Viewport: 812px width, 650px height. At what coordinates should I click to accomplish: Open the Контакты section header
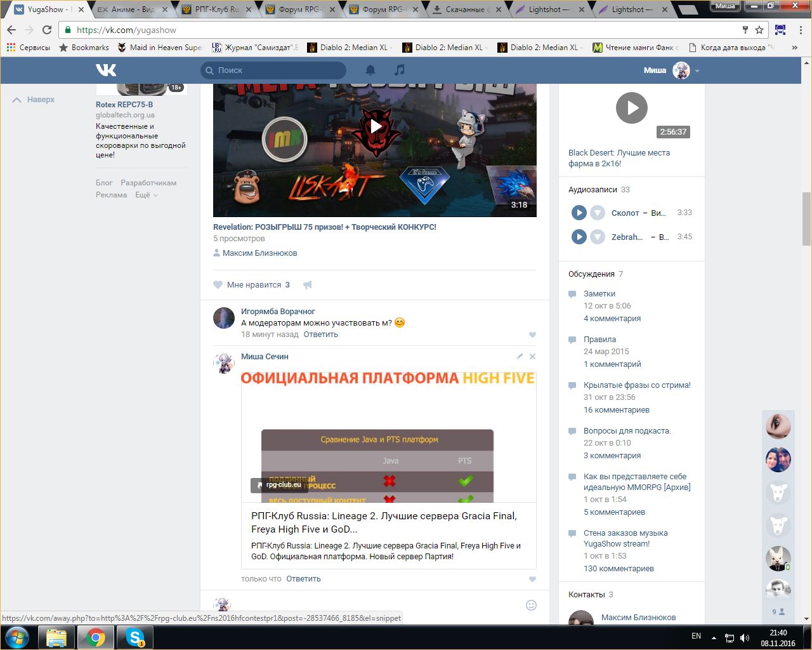586,595
